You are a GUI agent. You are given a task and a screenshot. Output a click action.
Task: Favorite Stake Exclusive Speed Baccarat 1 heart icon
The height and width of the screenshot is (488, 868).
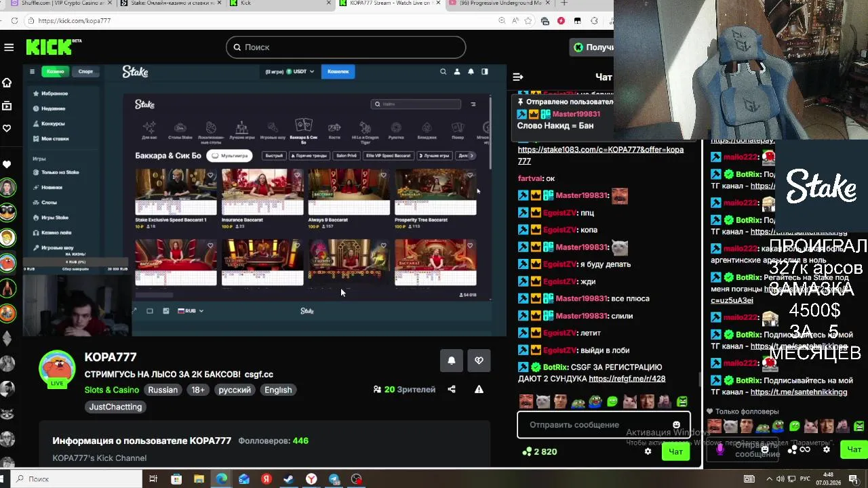[x=210, y=176]
